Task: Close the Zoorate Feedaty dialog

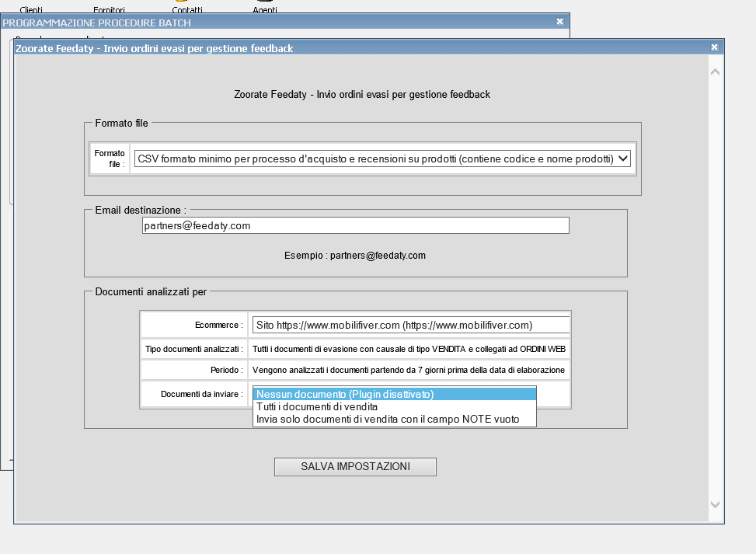Action: (715, 47)
